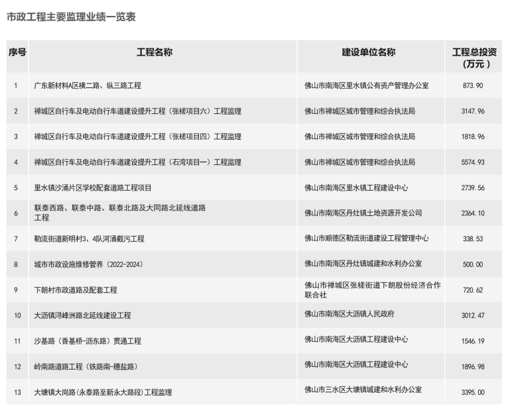Click 大沥镇工程建设中心 cell in row 11
The image size is (510, 420).
point(356,339)
